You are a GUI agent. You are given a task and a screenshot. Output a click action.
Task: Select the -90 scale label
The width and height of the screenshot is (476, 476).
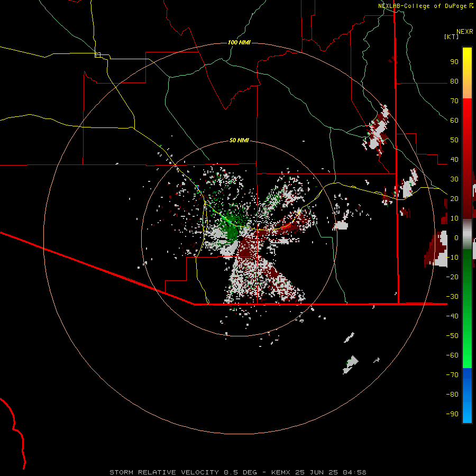point(452,414)
